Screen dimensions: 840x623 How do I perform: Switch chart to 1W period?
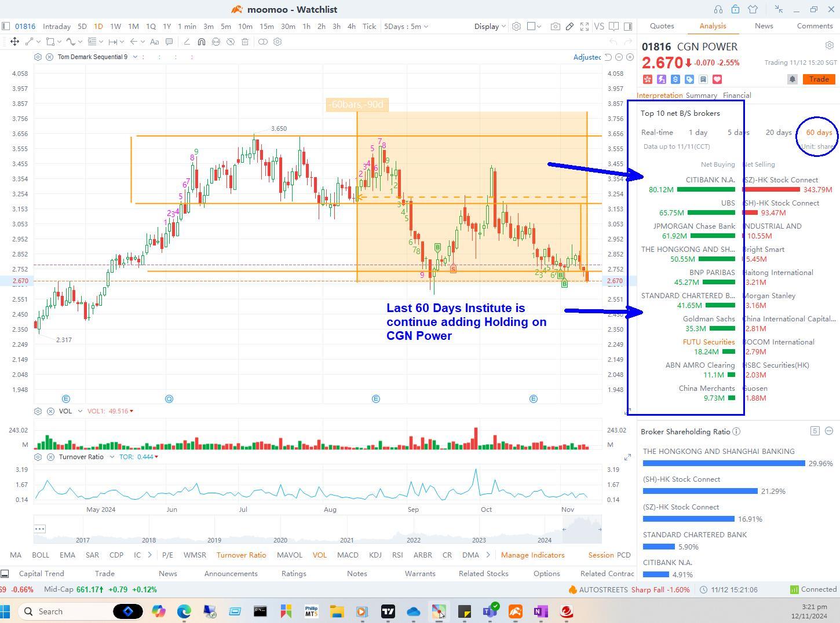(x=115, y=26)
